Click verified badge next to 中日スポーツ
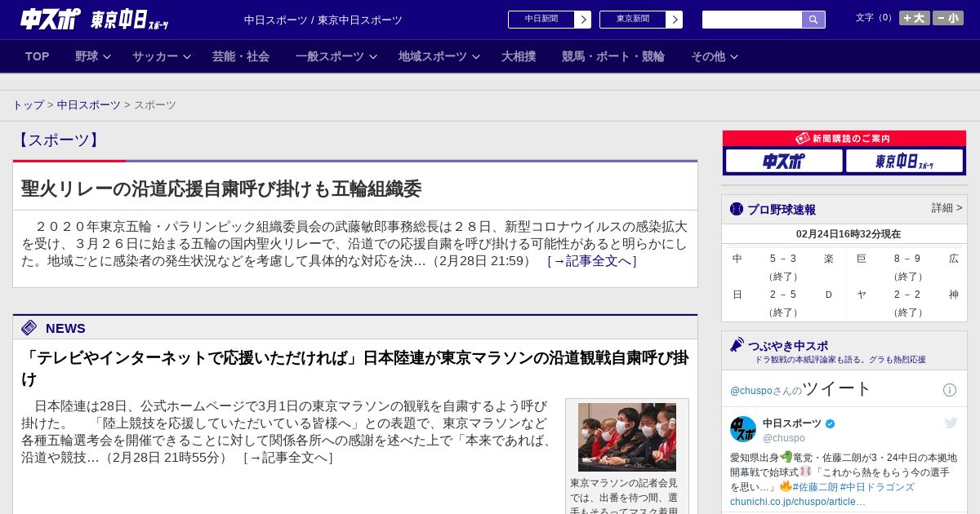 [831, 423]
